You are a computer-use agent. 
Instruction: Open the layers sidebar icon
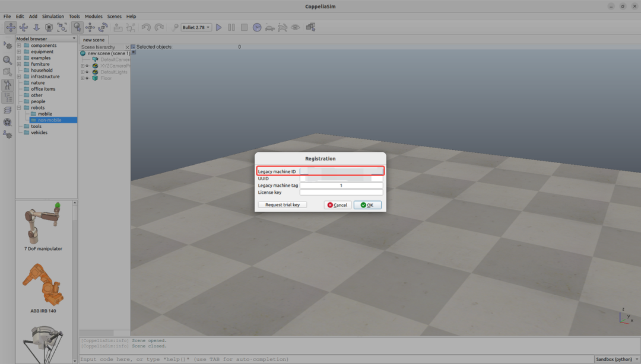7,110
